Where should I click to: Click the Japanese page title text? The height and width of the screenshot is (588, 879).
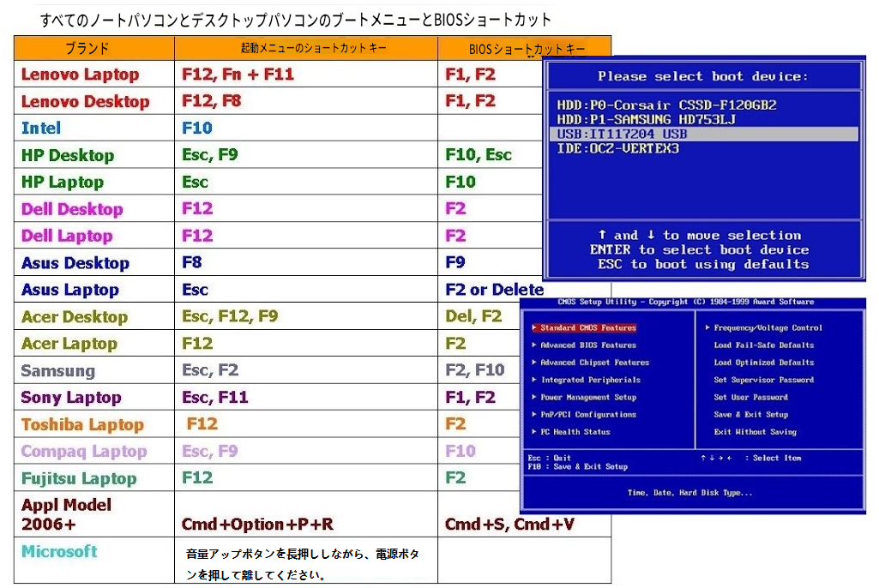[x=296, y=21]
